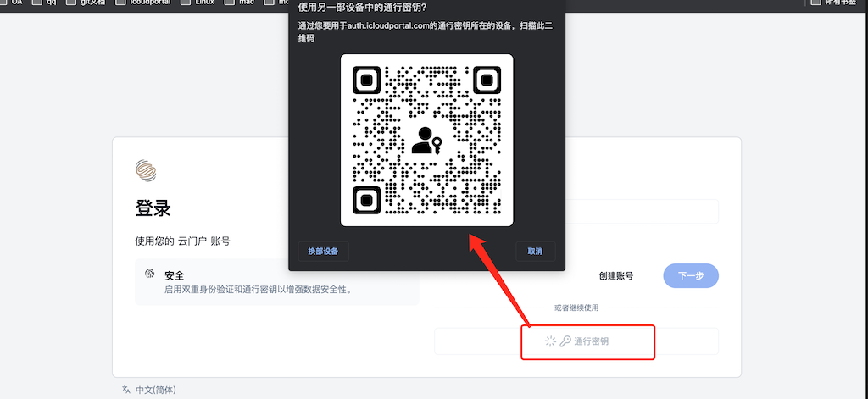Click the person-with-key icon in QR center
The height and width of the screenshot is (399, 868).
(427, 141)
